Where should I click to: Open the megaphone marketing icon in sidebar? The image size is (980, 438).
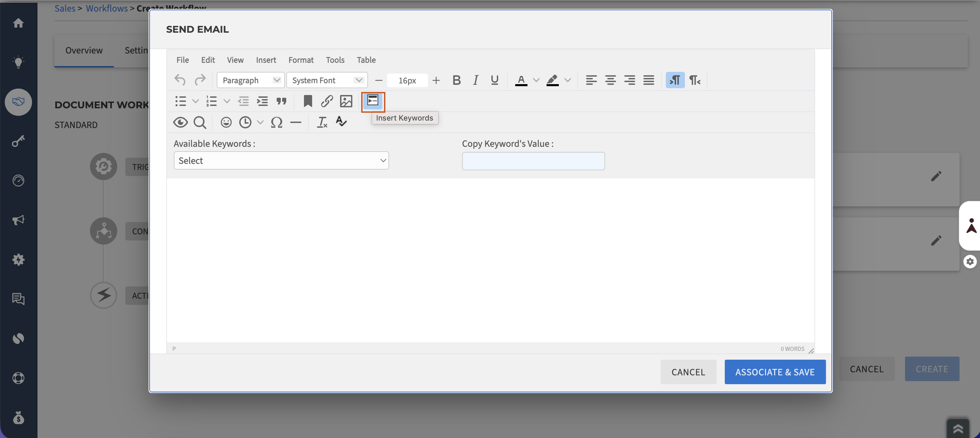pyautogui.click(x=18, y=220)
